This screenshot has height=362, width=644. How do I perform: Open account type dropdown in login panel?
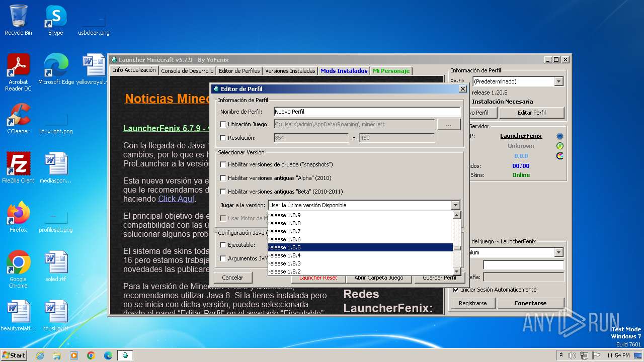pyautogui.click(x=558, y=252)
